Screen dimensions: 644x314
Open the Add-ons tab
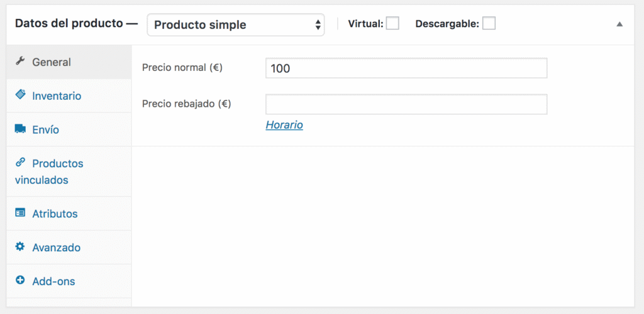(x=69, y=281)
